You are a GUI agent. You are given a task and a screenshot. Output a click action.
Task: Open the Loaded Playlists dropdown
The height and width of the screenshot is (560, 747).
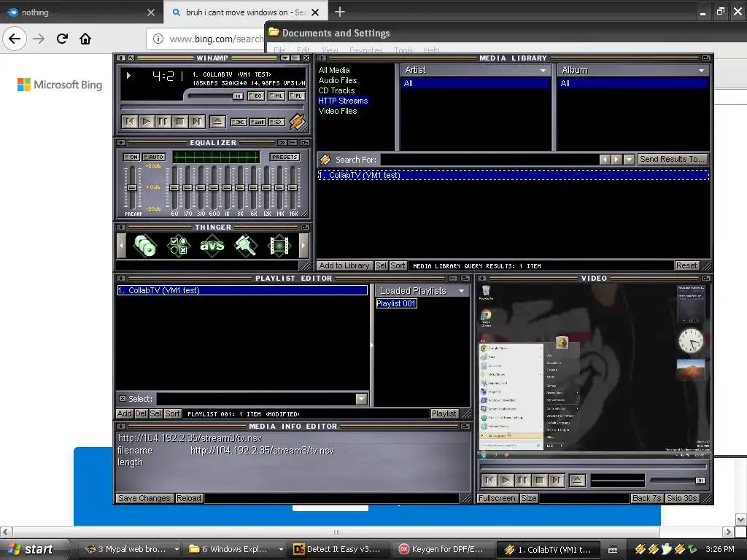(461, 290)
